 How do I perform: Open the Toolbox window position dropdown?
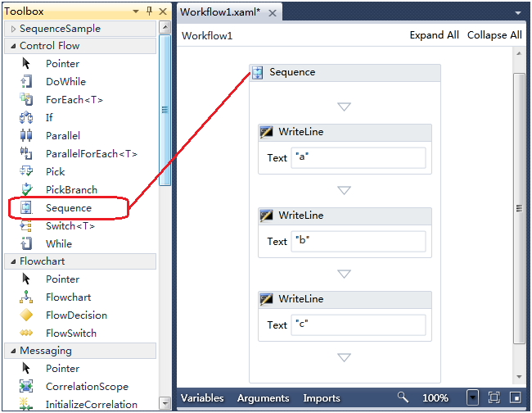tap(136, 11)
